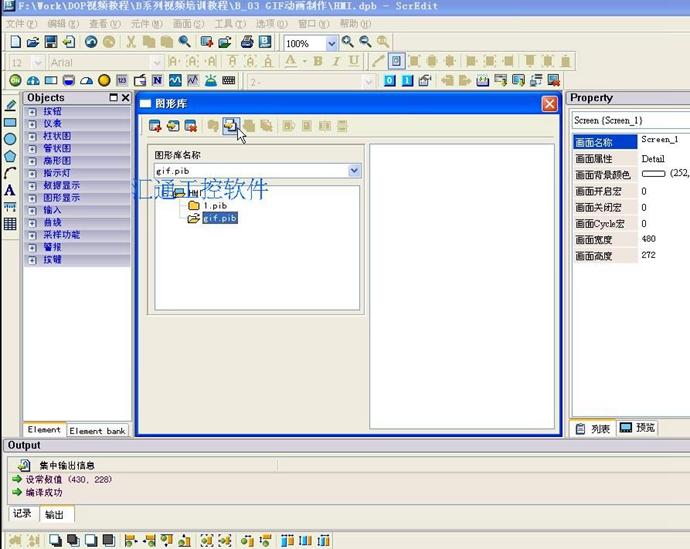Expand the 数据显示 category in Objects

coord(32,186)
